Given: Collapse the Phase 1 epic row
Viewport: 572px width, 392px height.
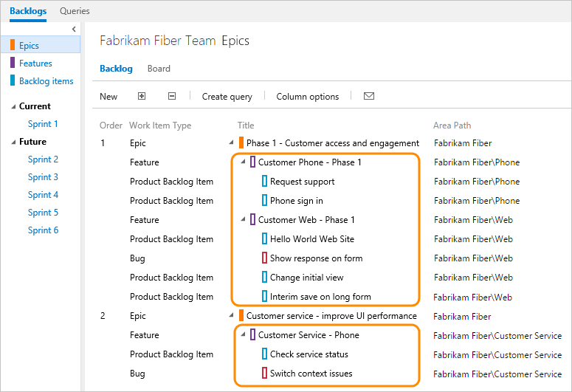Looking at the screenshot, I should (x=231, y=142).
